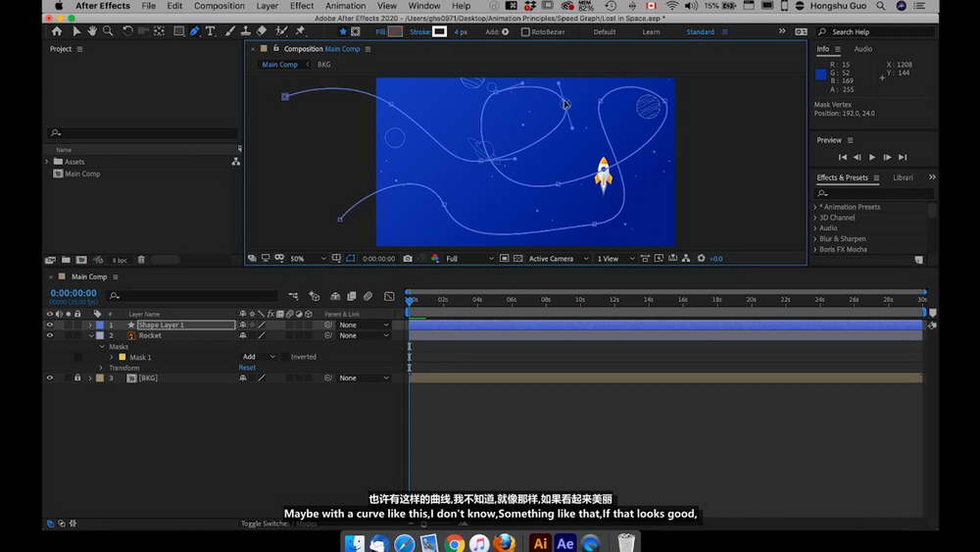Select the Rectangle shape tool
Image resolution: width=980 pixels, height=552 pixels.
click(x=178, y=31)
